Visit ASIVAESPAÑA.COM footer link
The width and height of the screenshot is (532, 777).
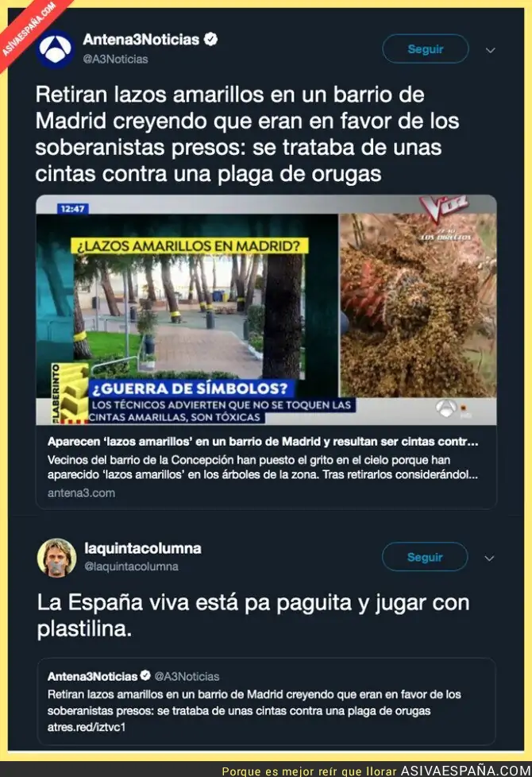coord(465,771)
